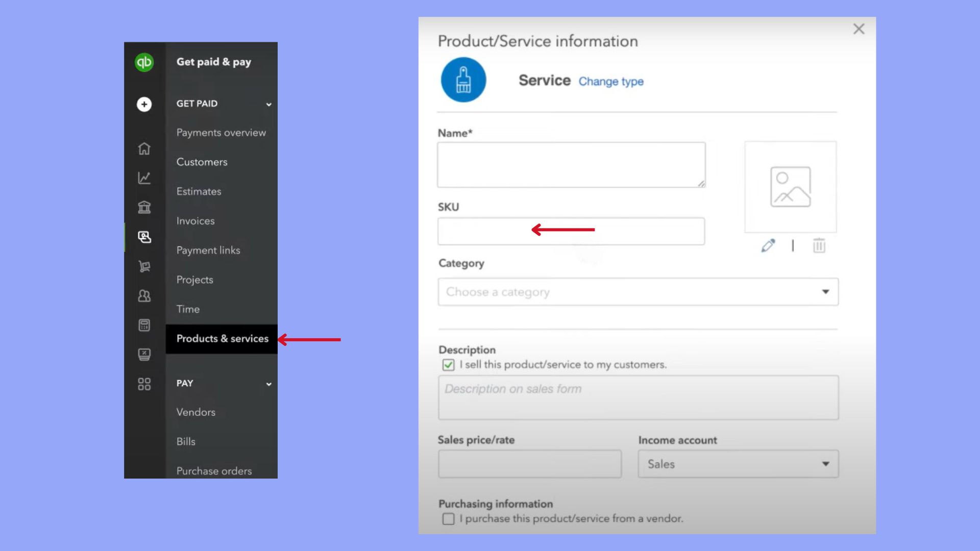Image resolution: width=980 pixels, height=551 pixels.
Task: Open the chart trend sidebar icon
Action: pos(144,178)
